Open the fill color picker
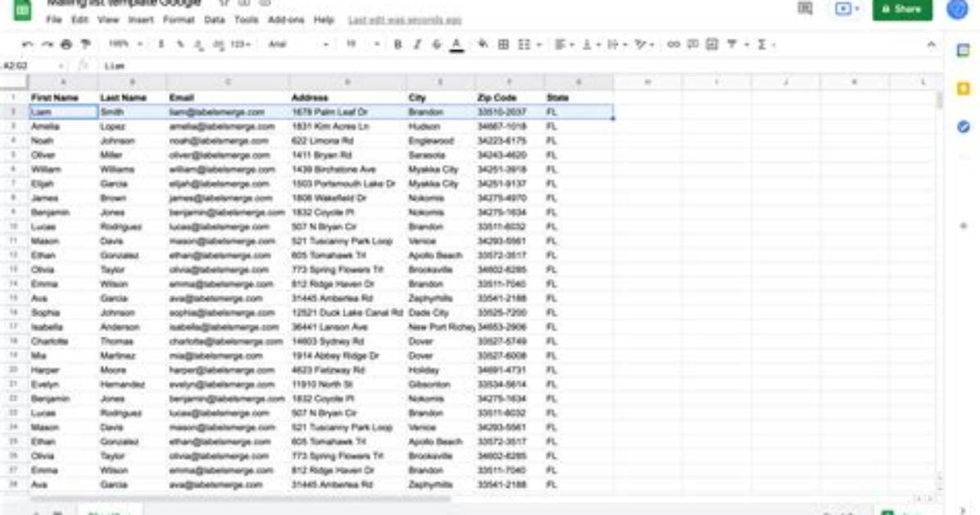This screenshot has width=980, height=515. click(x=483, y=44)
